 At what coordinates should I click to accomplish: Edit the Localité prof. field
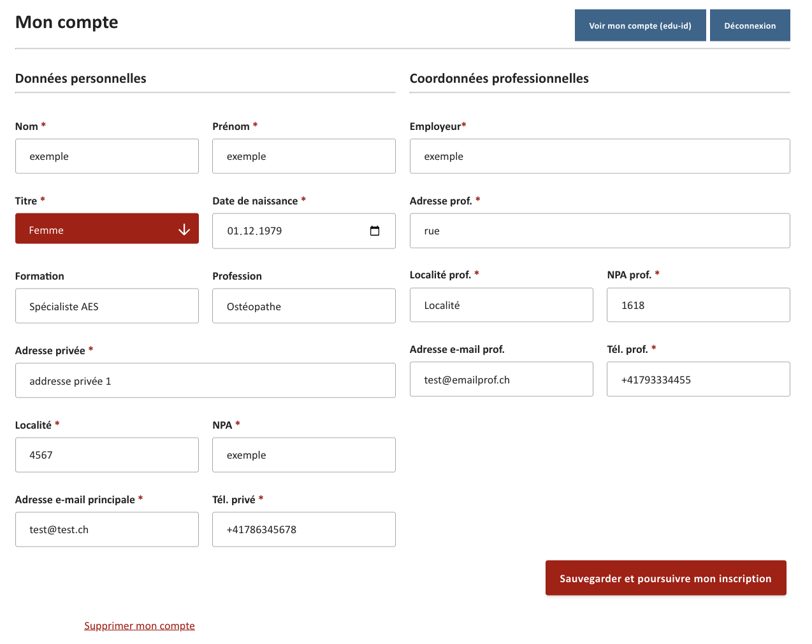tap(501, 305)
